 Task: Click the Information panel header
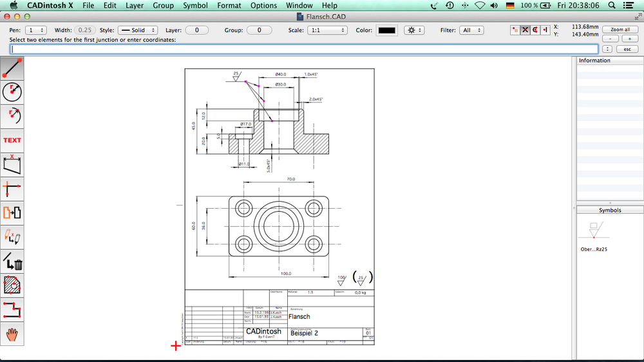(610, 61)
